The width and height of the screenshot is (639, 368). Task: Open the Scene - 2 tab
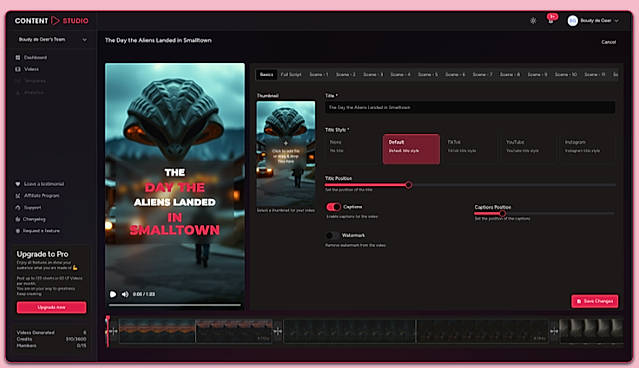pos(346,75)
